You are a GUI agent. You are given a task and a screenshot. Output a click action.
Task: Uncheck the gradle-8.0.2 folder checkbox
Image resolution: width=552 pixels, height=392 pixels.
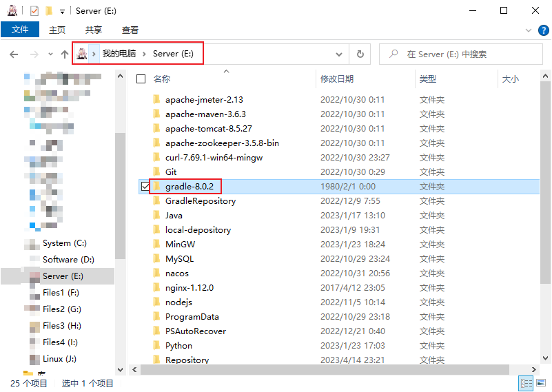point(143,186)
